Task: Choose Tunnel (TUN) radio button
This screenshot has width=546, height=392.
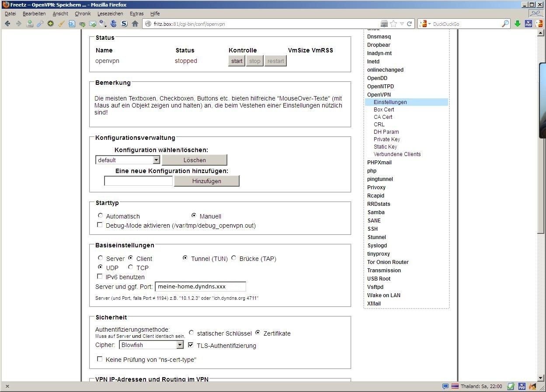Action: 185,258
